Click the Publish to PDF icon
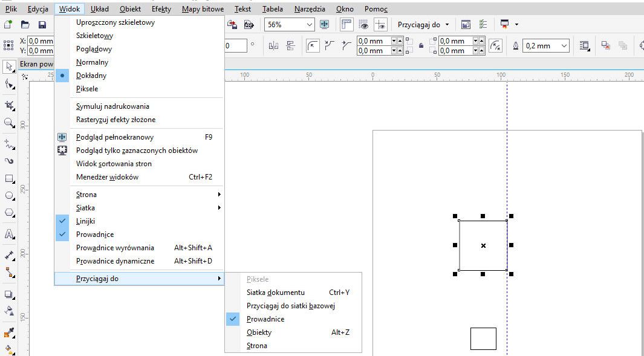This screenshot has width=644, height=356. click(x=249, y=25)
